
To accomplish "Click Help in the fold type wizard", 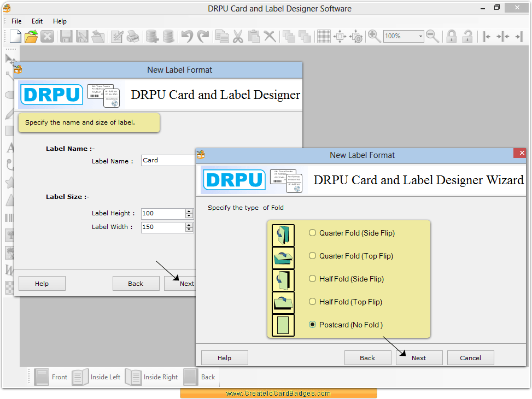I will [224, 358].
